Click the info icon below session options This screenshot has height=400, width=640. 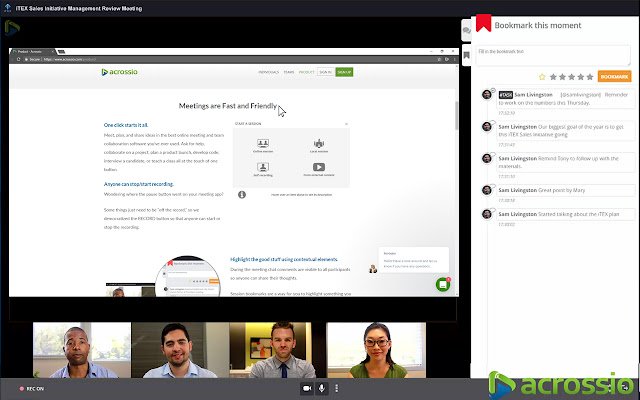click(242, 195)
